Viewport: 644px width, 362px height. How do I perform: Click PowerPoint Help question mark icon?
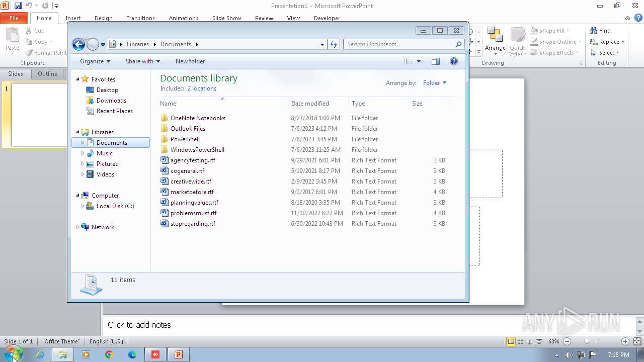638,18
